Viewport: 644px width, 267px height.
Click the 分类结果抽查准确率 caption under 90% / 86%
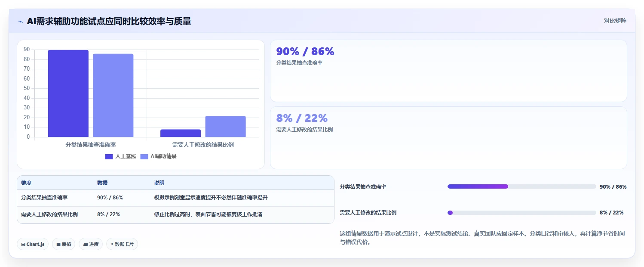(x=299, y=63)
